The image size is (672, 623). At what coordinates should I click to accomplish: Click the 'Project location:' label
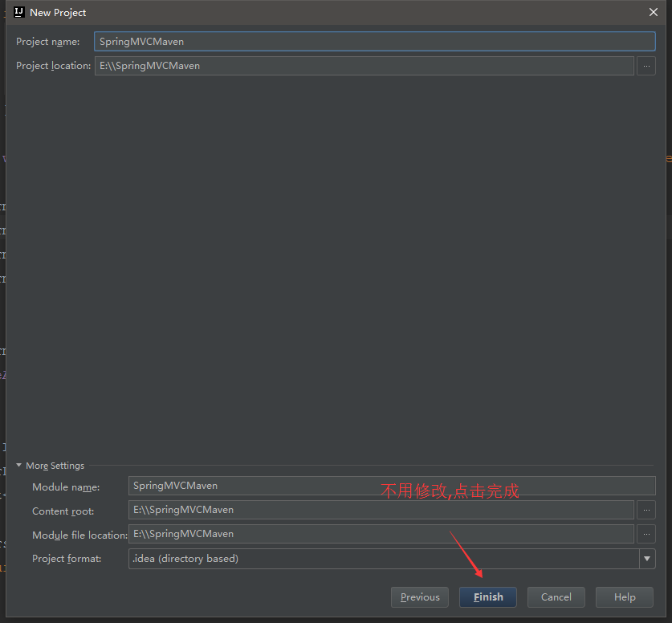pos(53,66)
